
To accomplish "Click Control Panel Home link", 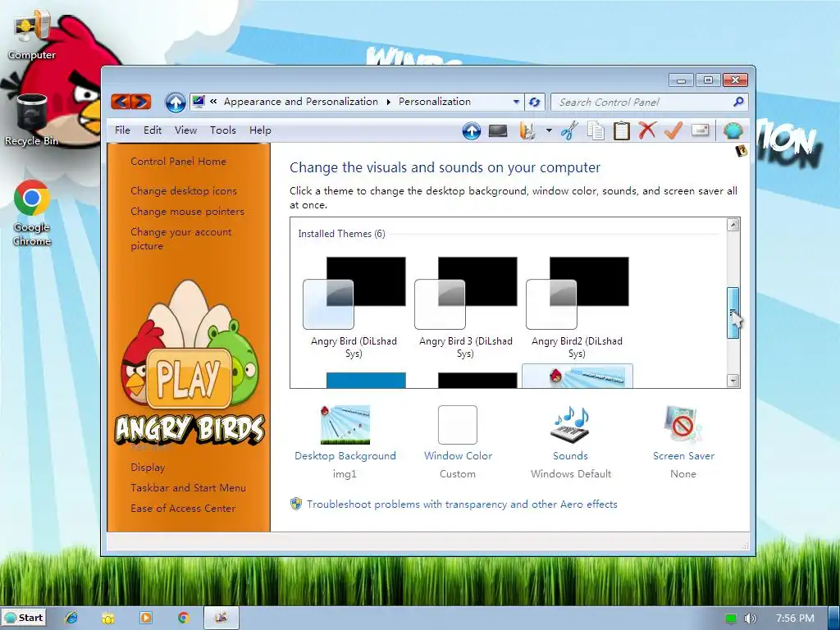I will tap(178, 162).
